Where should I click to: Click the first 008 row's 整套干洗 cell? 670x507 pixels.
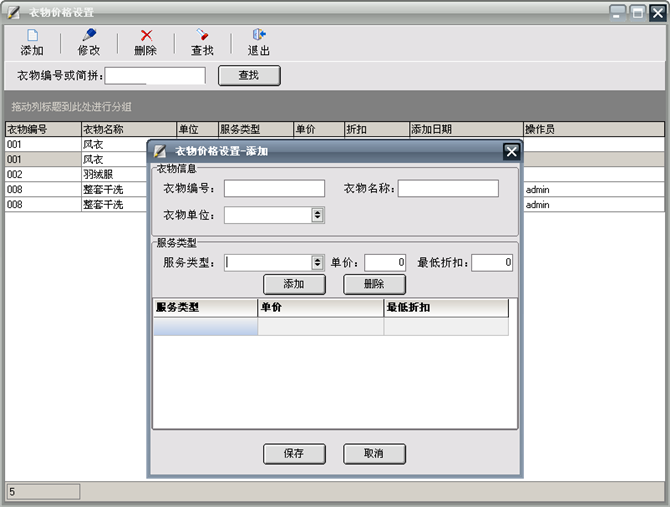point(114,189)
